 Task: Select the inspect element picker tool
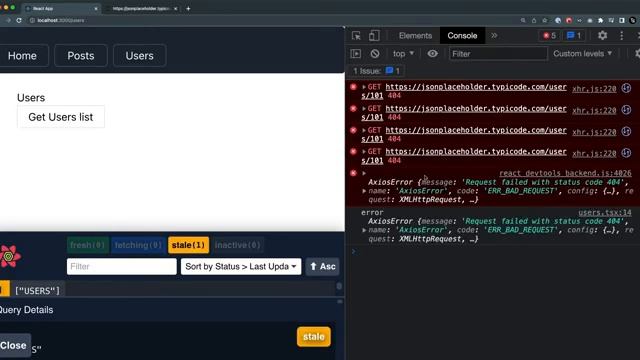(x=356, y=36)
